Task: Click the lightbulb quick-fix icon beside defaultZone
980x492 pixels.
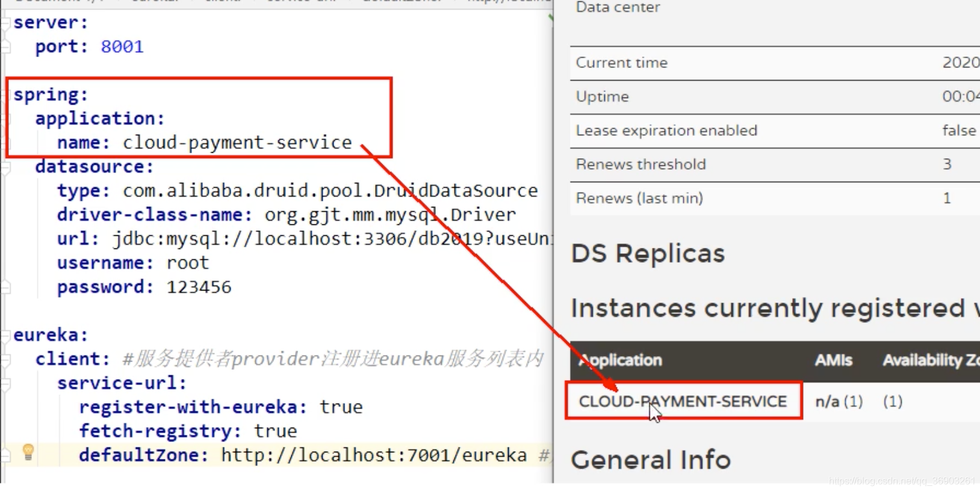Action: coord(28,452)
